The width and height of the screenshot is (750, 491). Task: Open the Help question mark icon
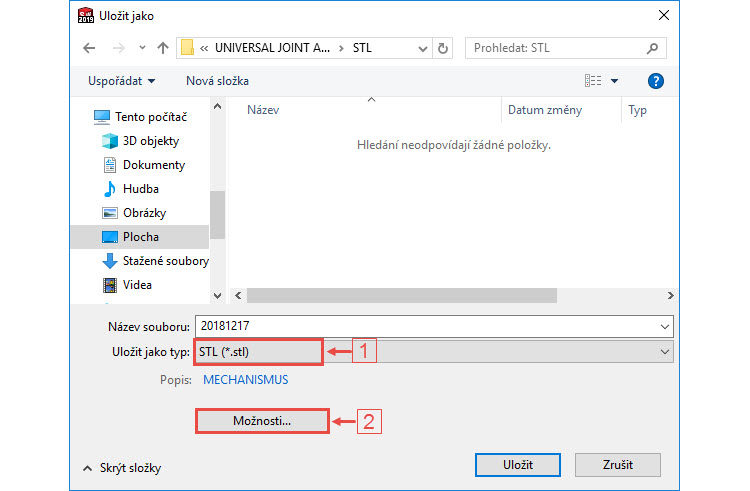656,81
